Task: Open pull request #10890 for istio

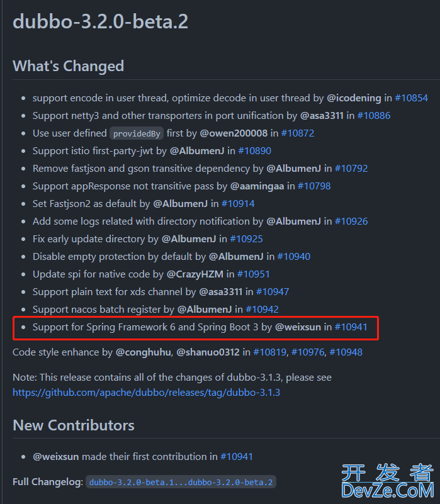Action: pyautogui.click(x=254, y=151)
